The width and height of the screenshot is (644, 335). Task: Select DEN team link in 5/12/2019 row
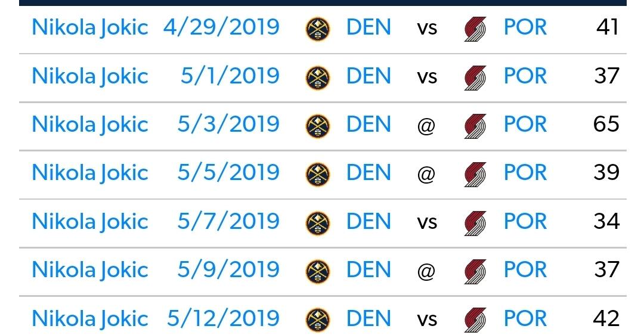tap(369, 318)
